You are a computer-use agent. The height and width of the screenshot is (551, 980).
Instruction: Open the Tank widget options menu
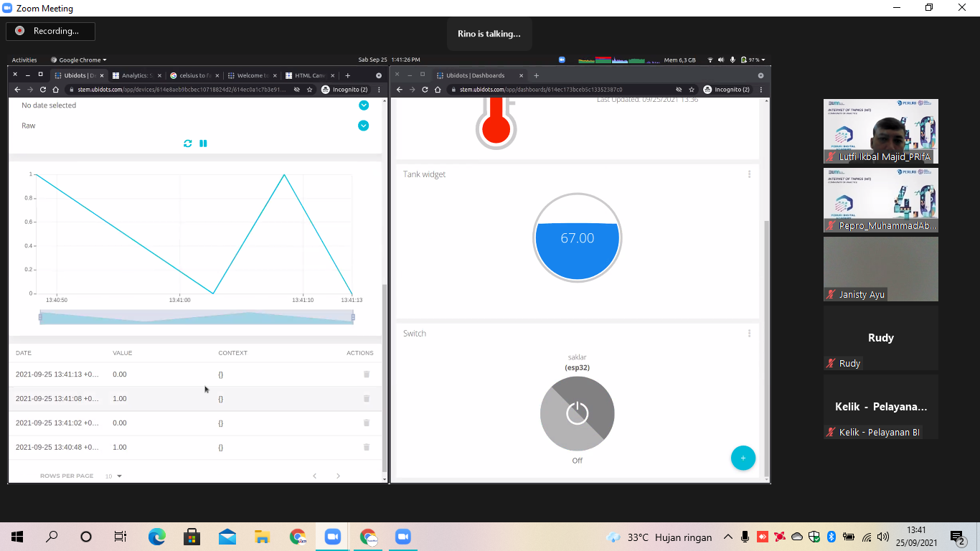point(749,174)
